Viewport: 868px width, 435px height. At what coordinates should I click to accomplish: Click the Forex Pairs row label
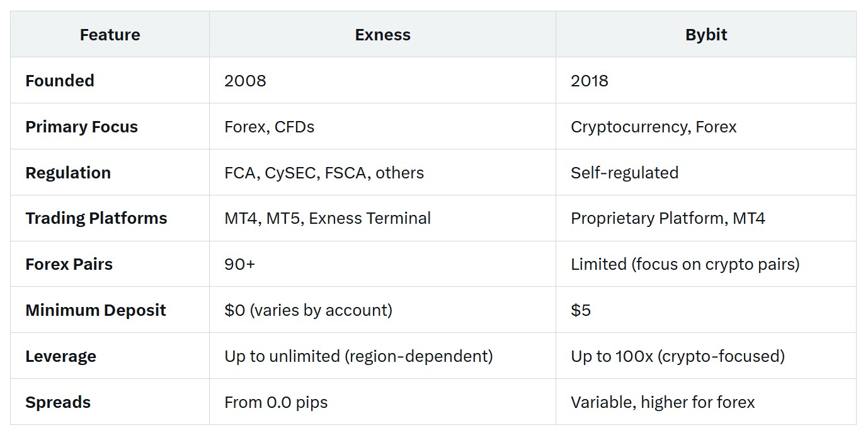coord(69,264)
